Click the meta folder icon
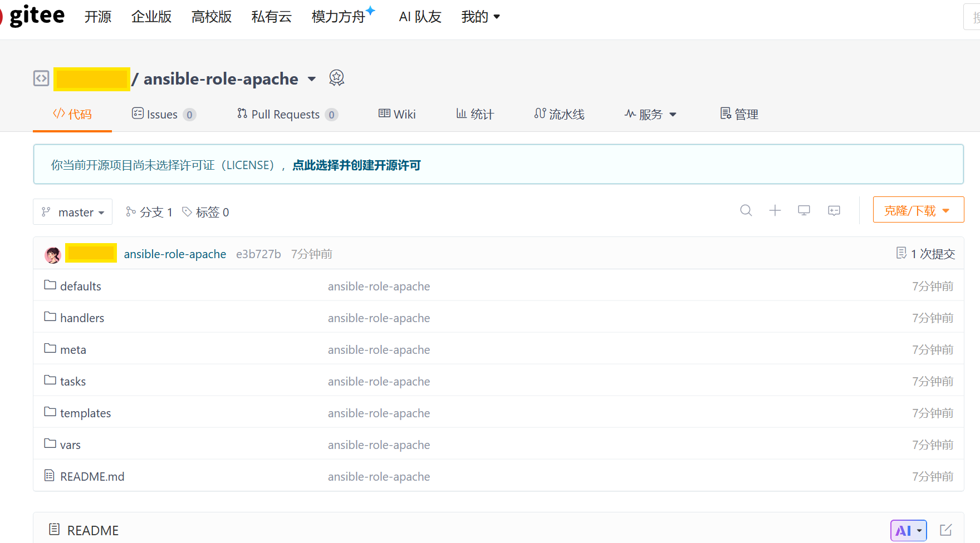 coord(50,349)
